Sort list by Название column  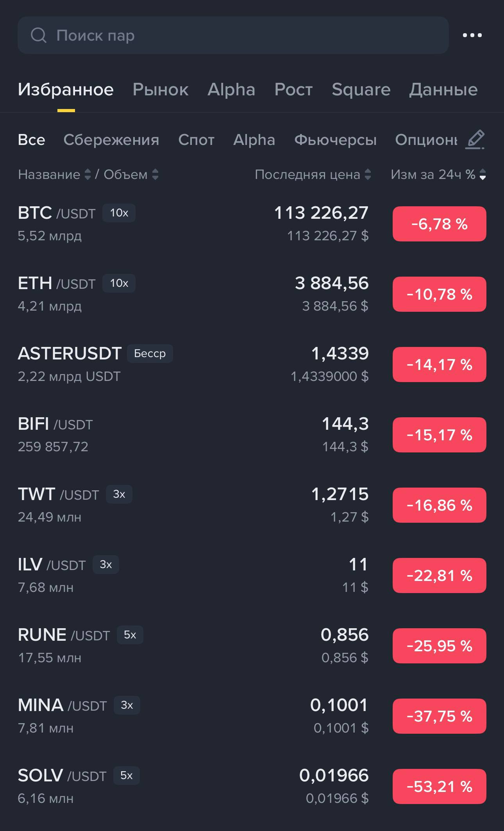point(54,175)
